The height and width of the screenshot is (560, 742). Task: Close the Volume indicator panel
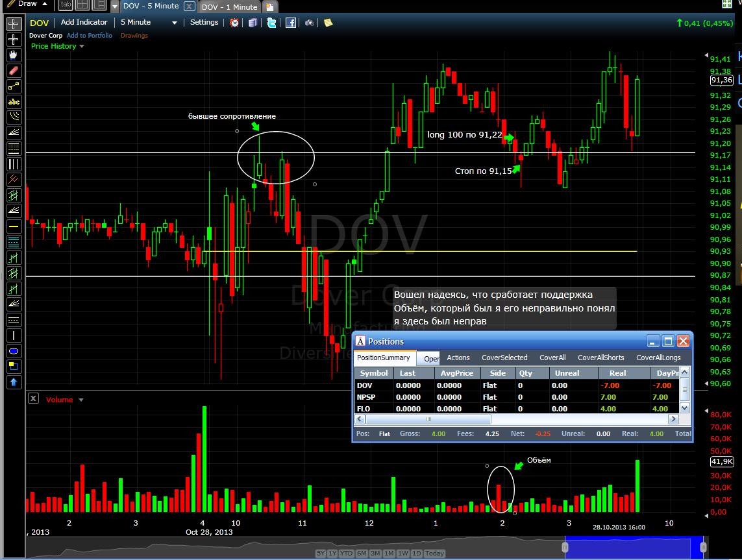[33, 398]
